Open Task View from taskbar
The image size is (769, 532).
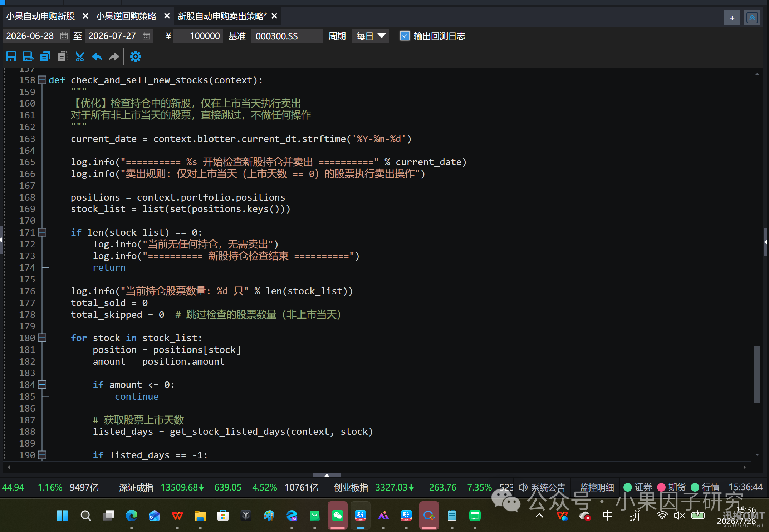coord(108,516)
